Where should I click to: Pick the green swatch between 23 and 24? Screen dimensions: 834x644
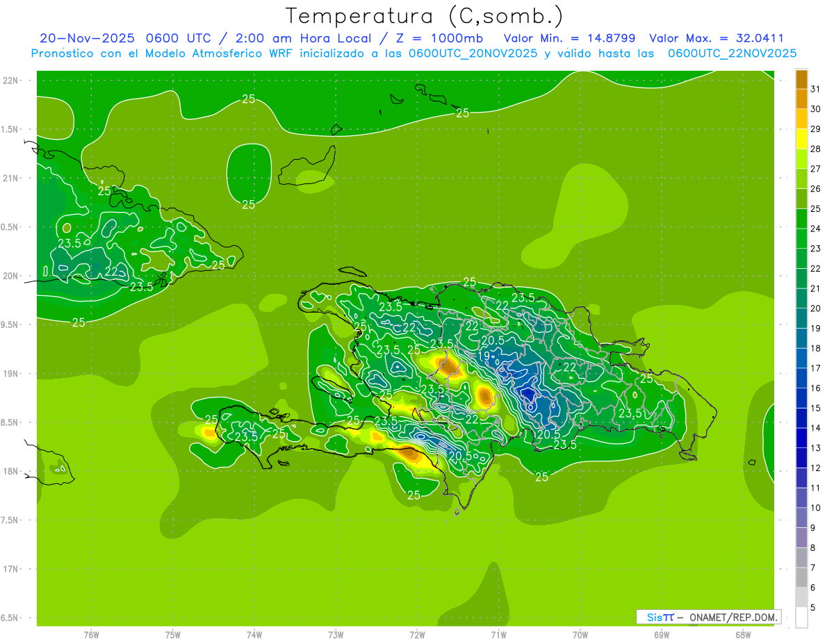801,238
